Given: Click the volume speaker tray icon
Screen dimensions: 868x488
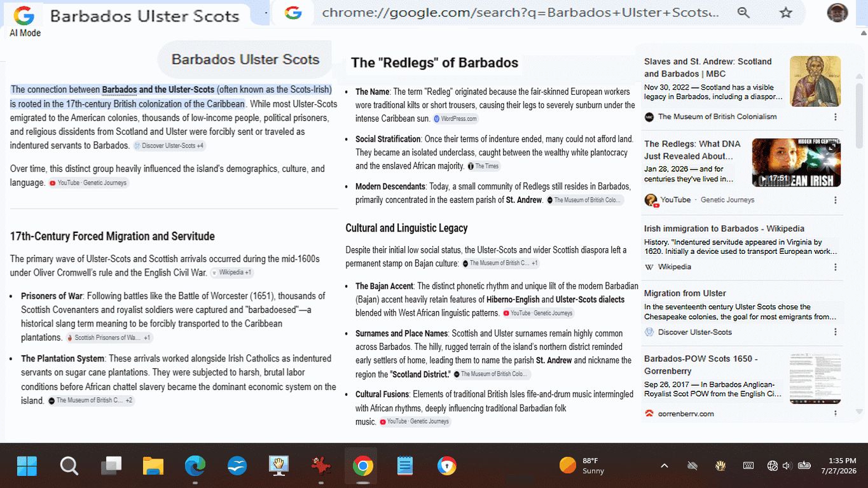Looking at the screenshot, I should [787, 466].
